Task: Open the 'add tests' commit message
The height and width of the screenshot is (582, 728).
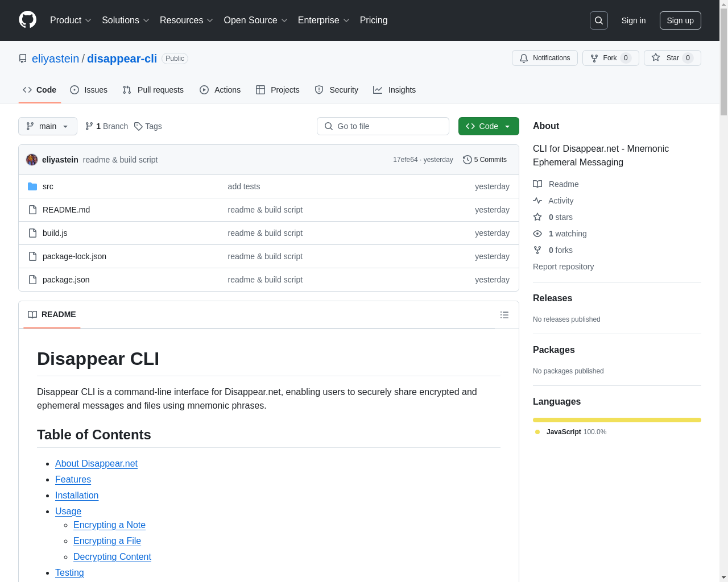Action: (243, 186)
